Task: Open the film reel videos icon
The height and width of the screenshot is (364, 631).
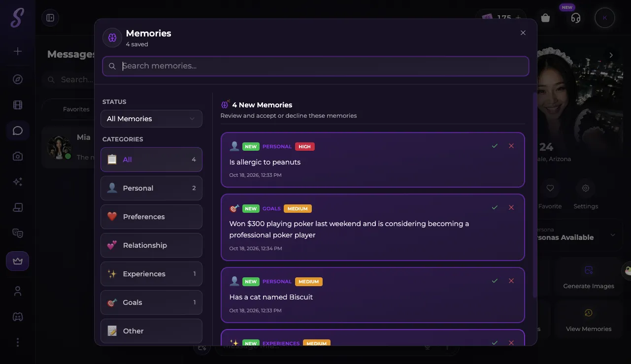Action: coord(18,105)
